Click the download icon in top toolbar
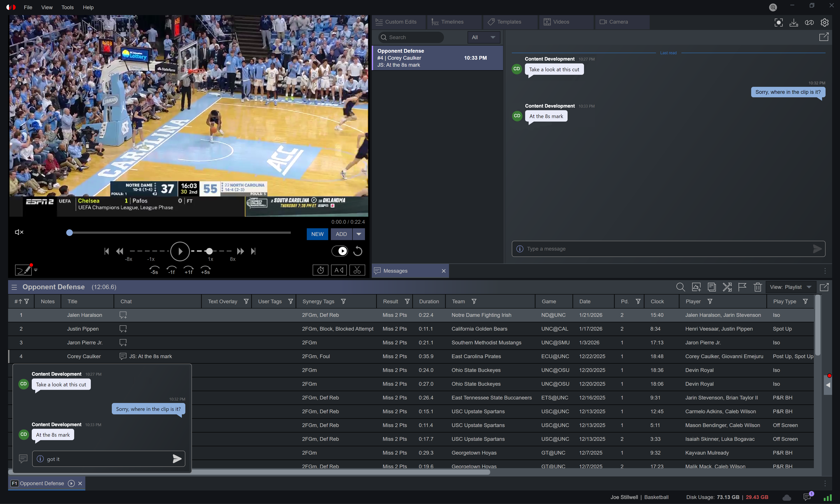The height and width of the screenshot is (504, 840). (x=793, y=23)
